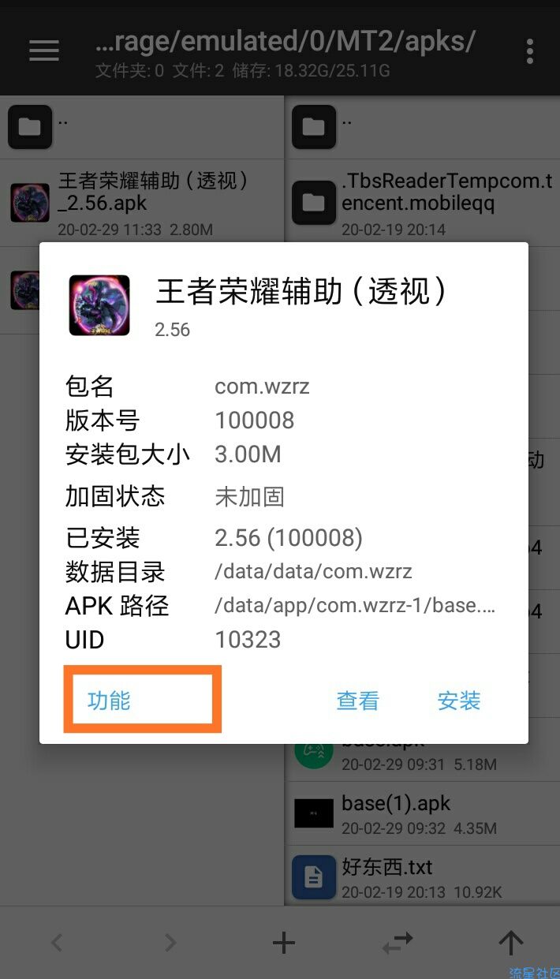Viewport: 560px width, 979px height.
Task: Tap the swap panels arrows icon
Action: pyautogui.click(x=398, y=942)
